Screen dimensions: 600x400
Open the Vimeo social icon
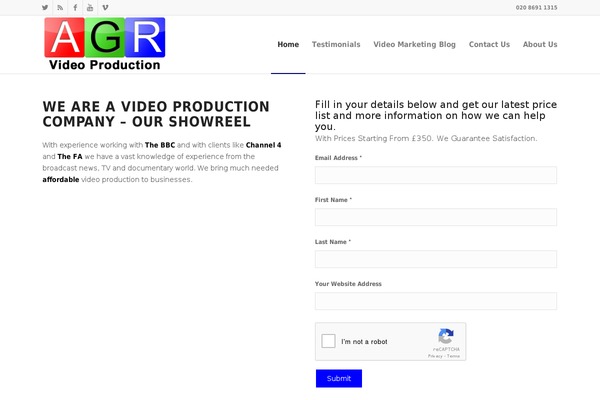tap(105, 8)
